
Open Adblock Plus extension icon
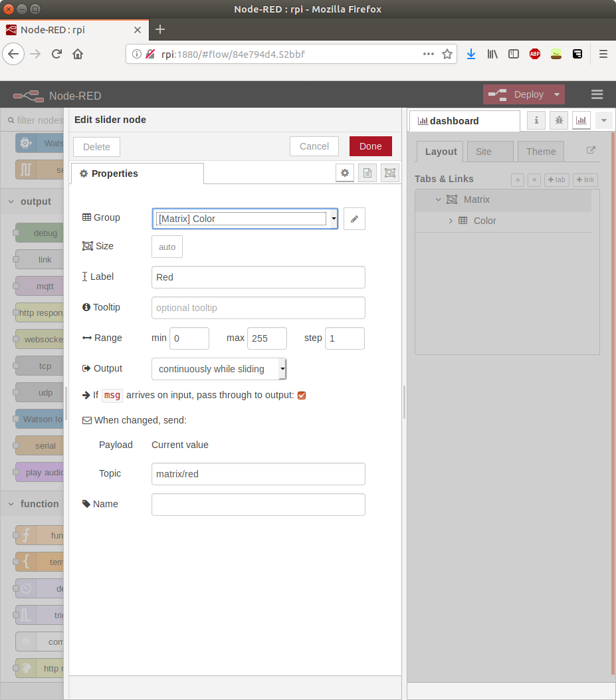point(535,54)
